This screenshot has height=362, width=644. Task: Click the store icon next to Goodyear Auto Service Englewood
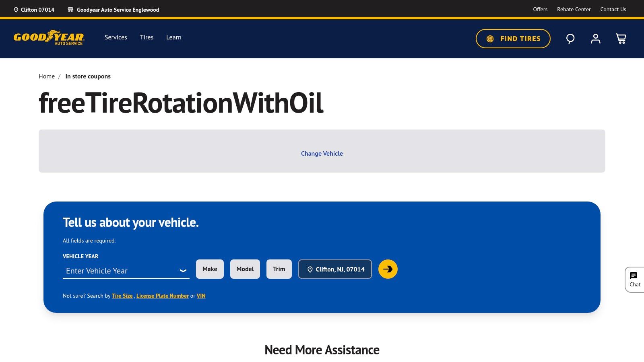[70, 9]
